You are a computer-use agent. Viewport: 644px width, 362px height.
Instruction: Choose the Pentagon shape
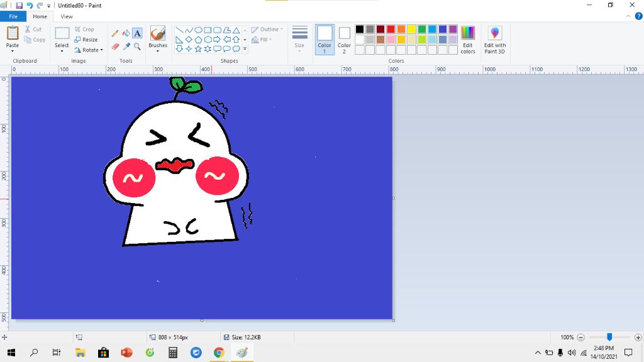198,40
